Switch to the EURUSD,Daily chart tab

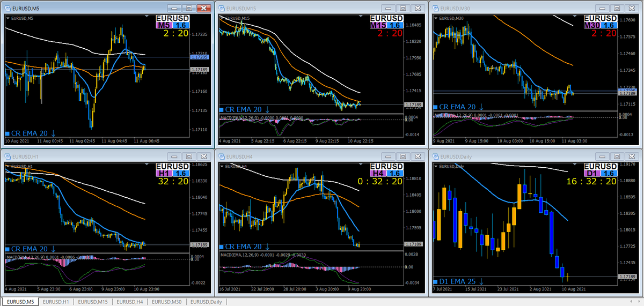[x=206, y=302]
